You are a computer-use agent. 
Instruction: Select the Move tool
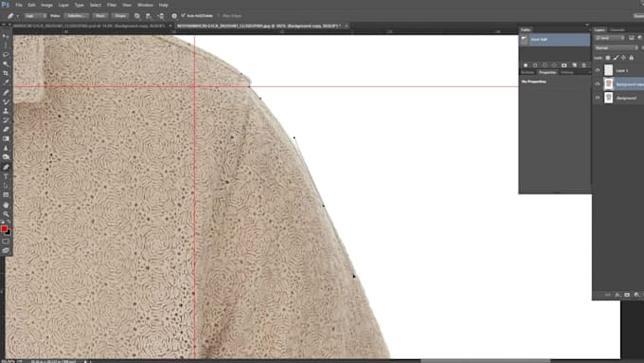(6, 36)
